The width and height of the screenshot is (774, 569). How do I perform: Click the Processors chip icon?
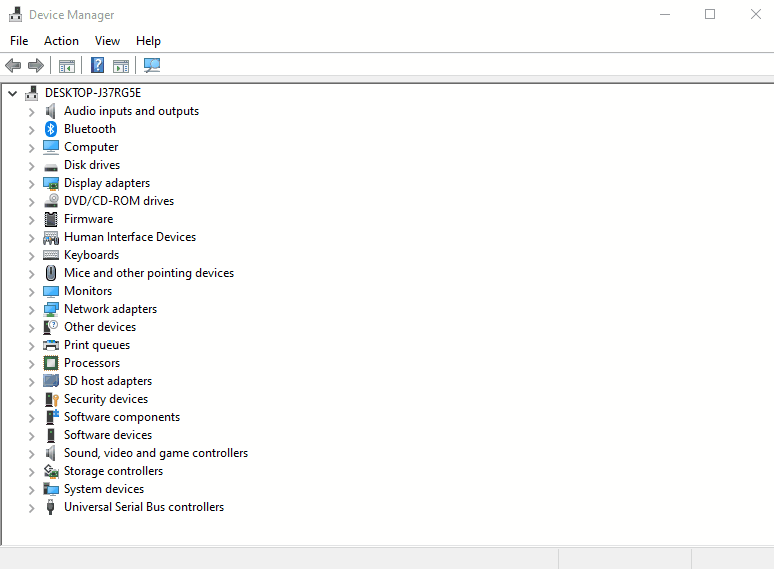click(x=51, y=363)
